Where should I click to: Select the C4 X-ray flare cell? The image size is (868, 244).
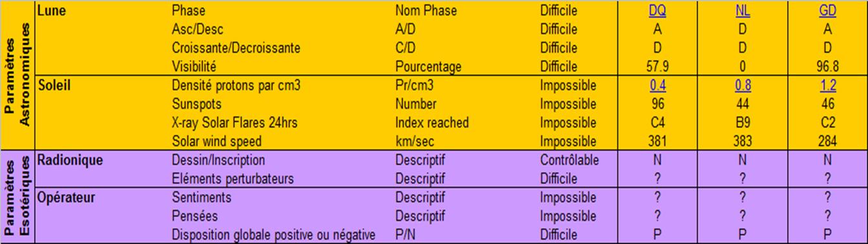(x=658, y=123)
